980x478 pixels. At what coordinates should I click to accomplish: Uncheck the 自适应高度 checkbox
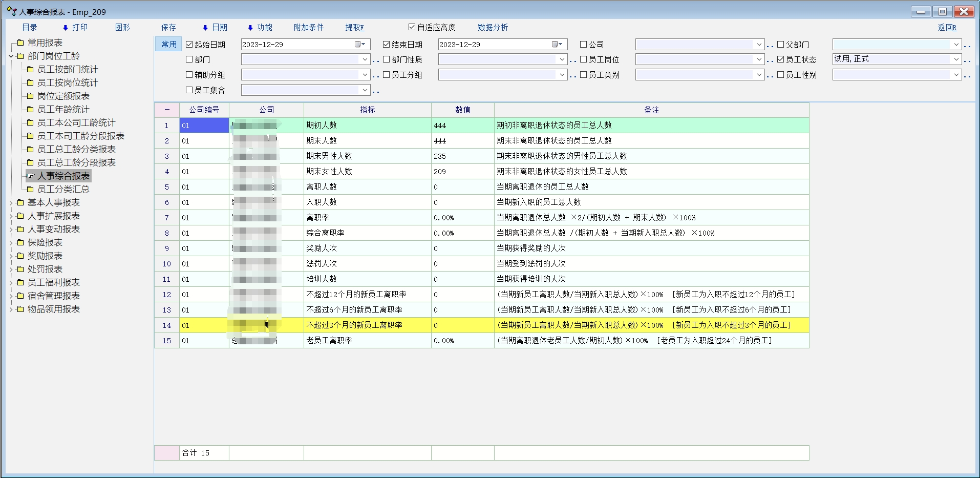click(x=412, y=27)
